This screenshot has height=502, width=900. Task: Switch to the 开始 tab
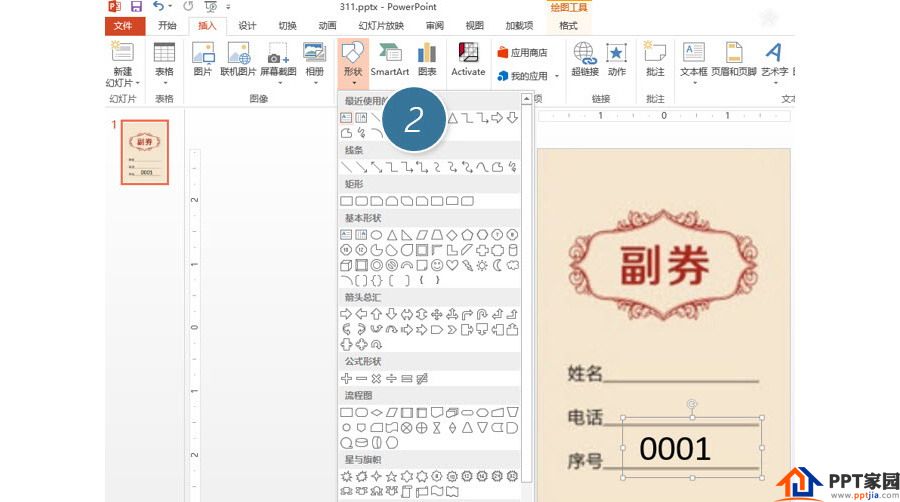click(x=167, y=25)
